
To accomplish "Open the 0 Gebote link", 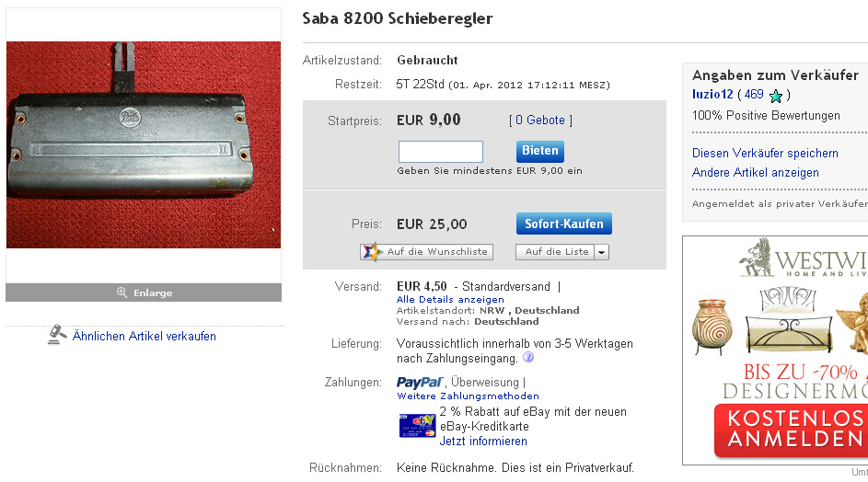I will (540, 120).
